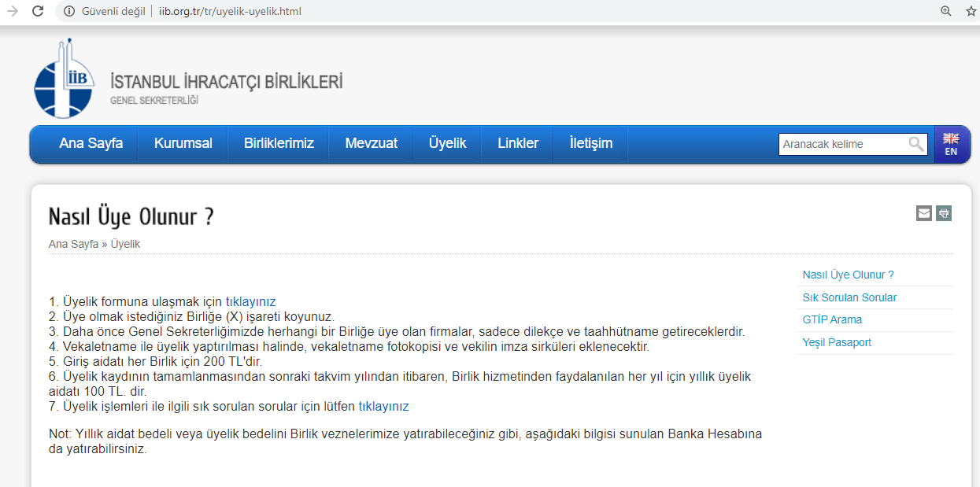Open the page zoom icon in address bar
Image resolution: width=980 pixels, height=487 pixels.
[x=946, y=13]
